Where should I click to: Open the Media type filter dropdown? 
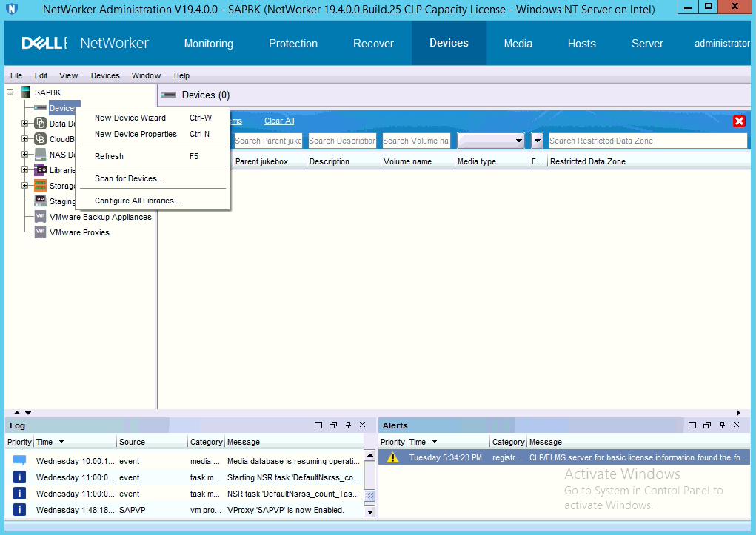click(519, 141)
